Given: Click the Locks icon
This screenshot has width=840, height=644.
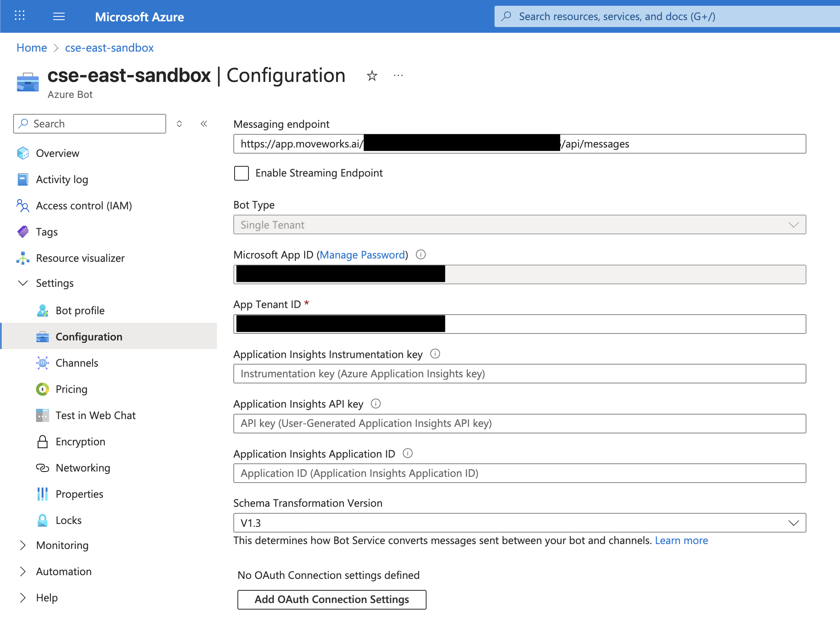Looking at the screenshot, I should (x=43, y=520).
